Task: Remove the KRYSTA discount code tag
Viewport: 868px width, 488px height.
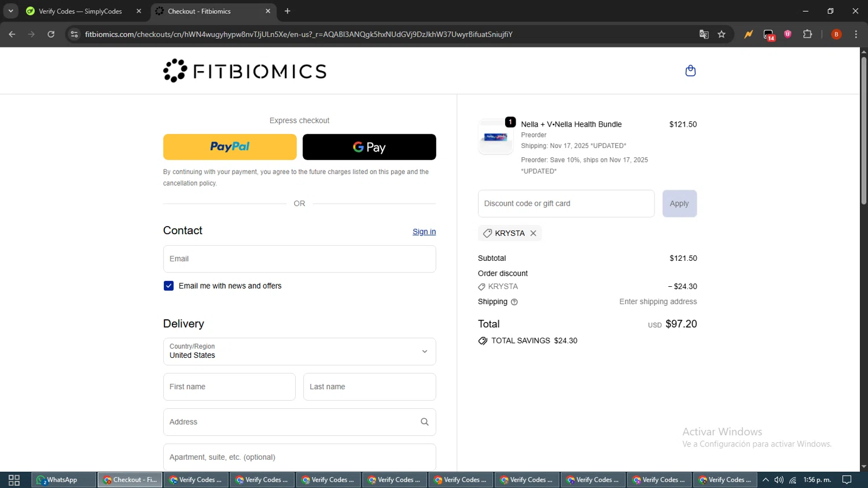Action: click(x=534, y=233)
